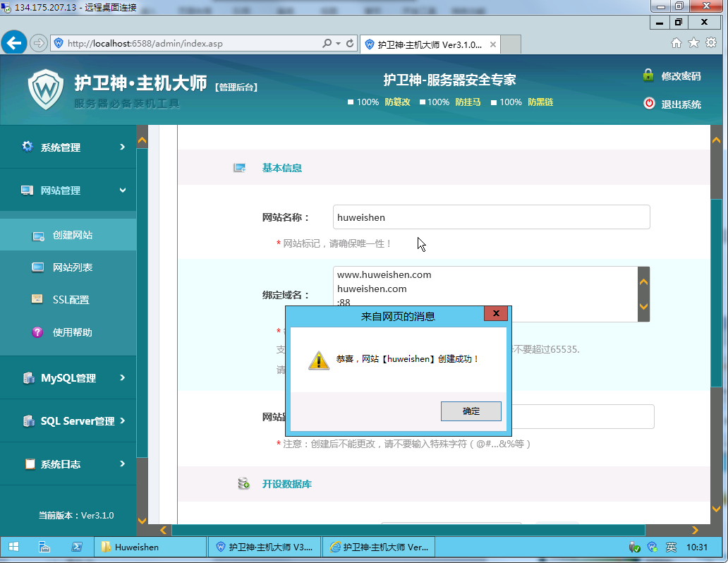Click the horizontal scroll right arrow
The width and height of the screenshot is (728, 563).
click(x=695, y=530)
